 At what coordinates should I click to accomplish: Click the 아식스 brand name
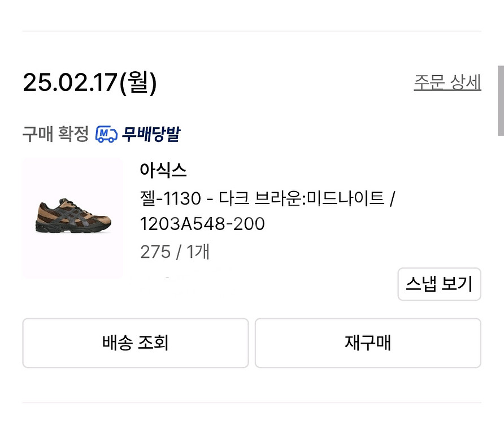coord(163,170)
